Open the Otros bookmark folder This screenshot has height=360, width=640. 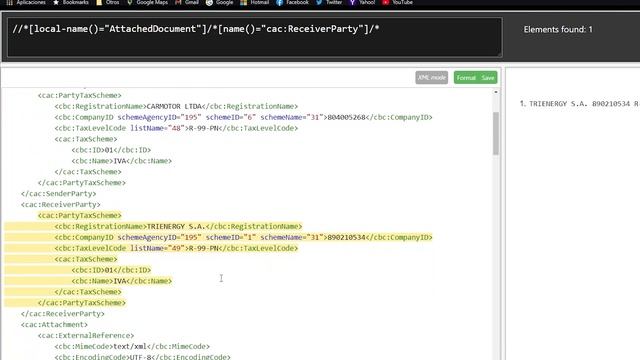point(108,2)
